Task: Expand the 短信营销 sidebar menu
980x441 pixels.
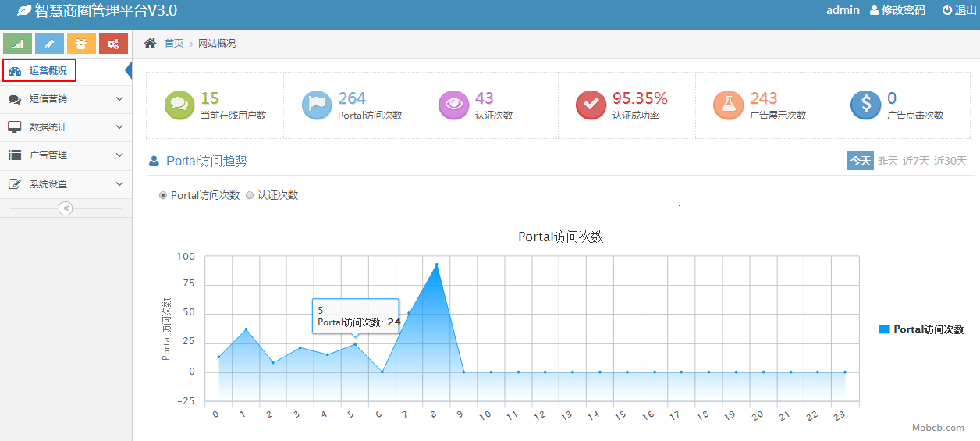Action: point(66,99)
